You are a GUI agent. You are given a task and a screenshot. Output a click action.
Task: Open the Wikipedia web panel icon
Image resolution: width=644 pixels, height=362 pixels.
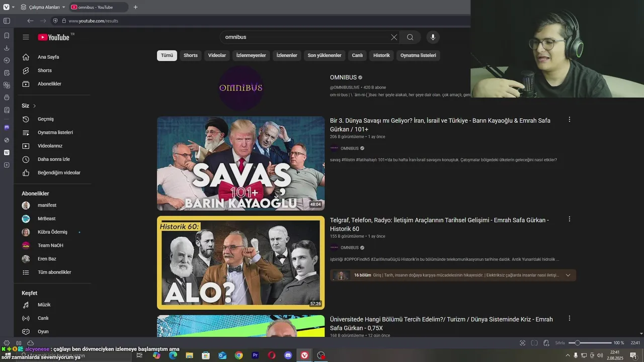coord(7,152)
